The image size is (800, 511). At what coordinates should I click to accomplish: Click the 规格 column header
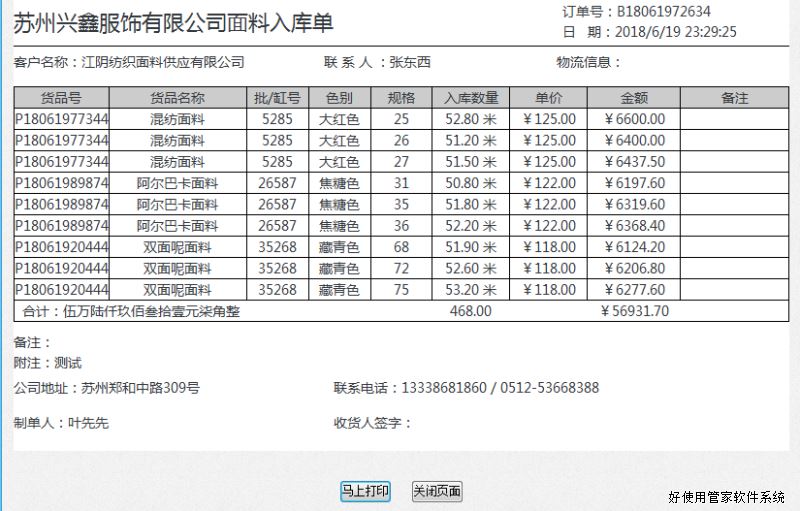click(401, 98)
